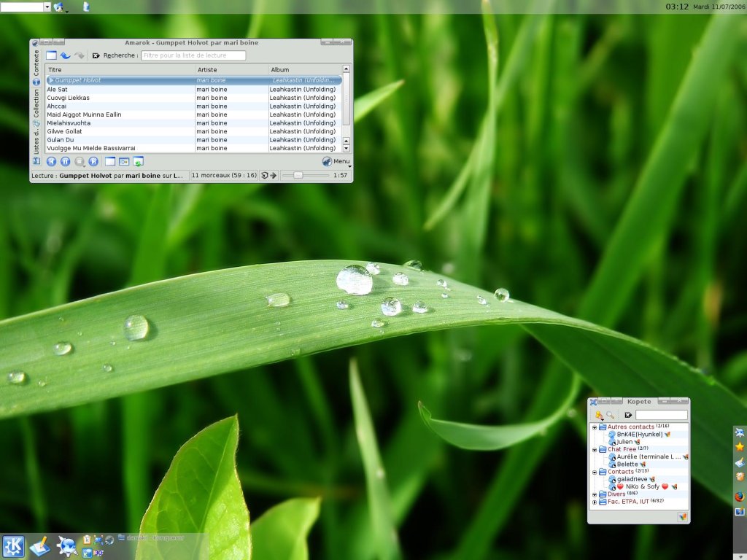Click the MSN butterfly icon at Kopete bottom
Viewport: 747px width, 560px height.
coord(682,517)
